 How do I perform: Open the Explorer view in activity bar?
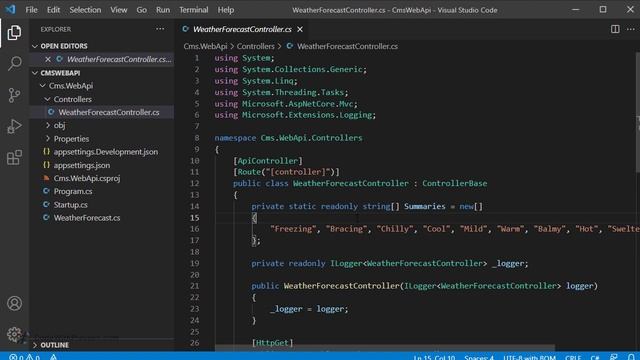click(14, 33)
